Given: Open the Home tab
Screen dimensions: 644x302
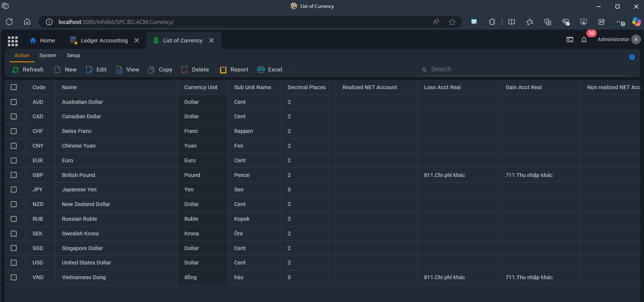Looking at the screenshot, I should tap(42, 41).
